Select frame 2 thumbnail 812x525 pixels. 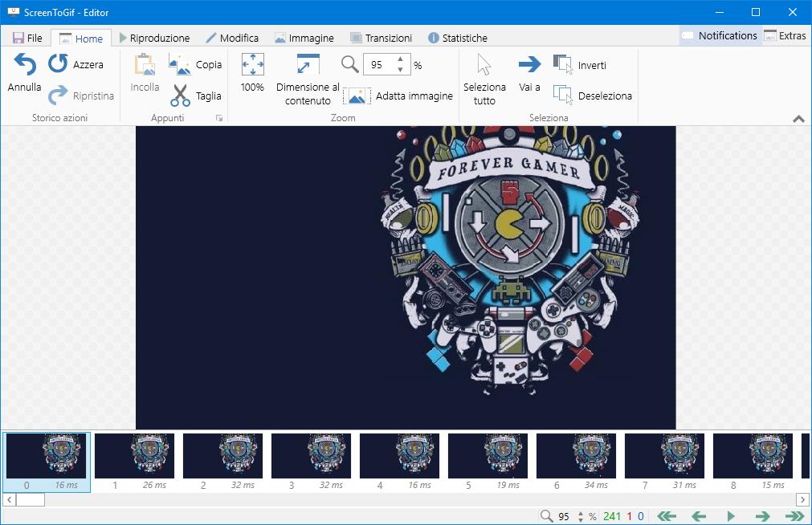click(222, 462)
